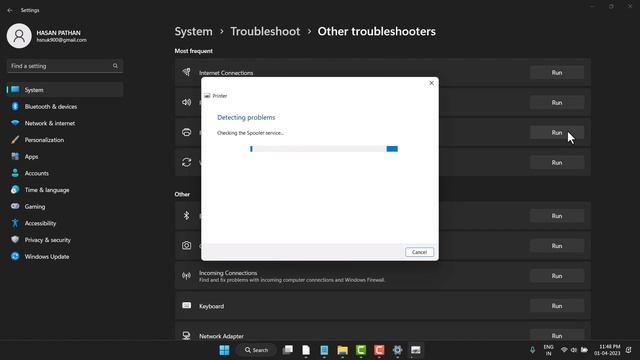Click Keyboard row label
The image size is (640, 360).
click(x=211, y=306)
